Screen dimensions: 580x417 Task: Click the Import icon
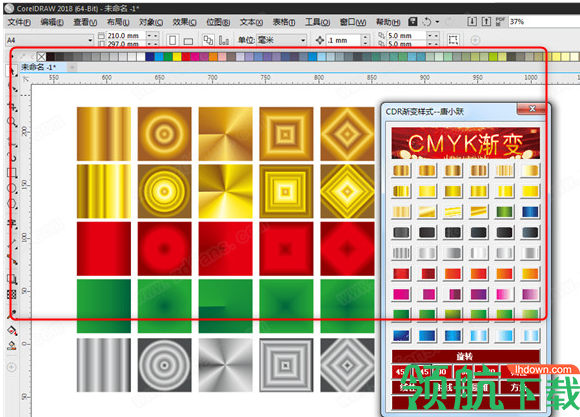click(x=472, y=21)
